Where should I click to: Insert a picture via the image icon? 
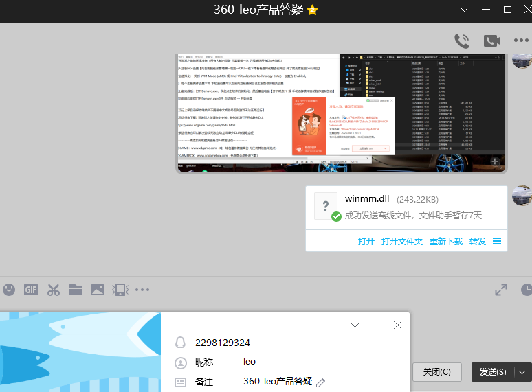(98, 290)
